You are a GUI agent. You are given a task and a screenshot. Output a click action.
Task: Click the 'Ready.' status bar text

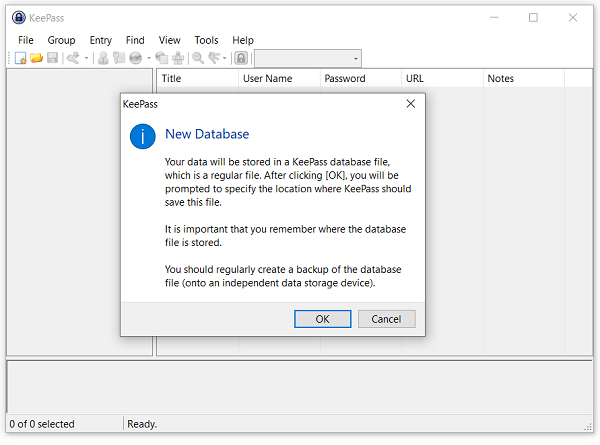coord(142,424)
